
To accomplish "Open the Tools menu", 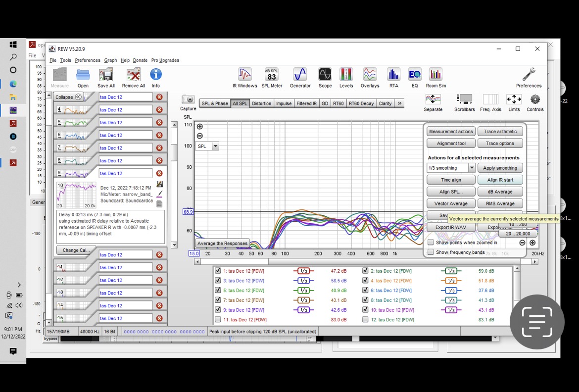I will (x=65, y=60).
